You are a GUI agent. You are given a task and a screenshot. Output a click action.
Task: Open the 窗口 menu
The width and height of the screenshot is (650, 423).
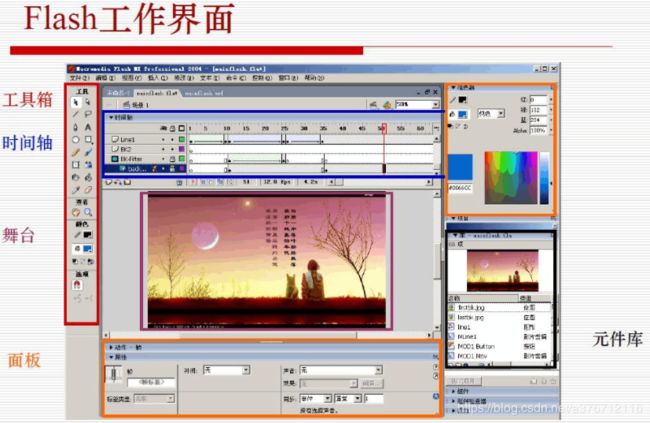(x=289, y=78)
